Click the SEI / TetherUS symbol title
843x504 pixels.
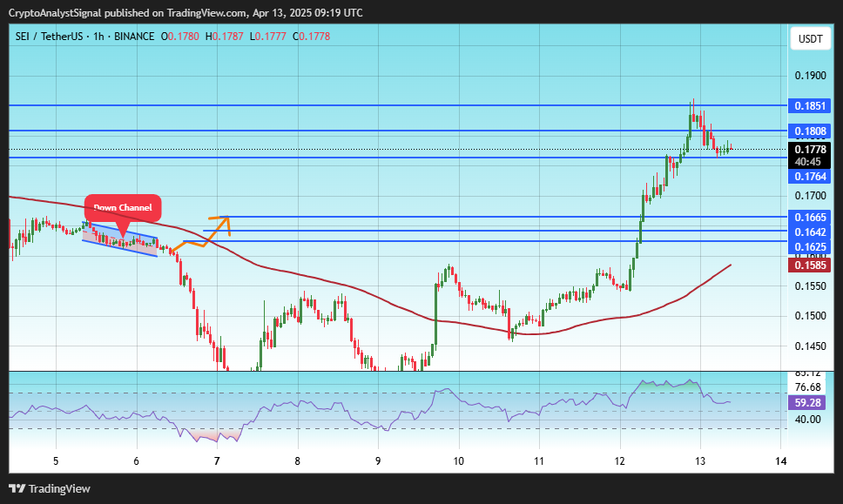49,37
